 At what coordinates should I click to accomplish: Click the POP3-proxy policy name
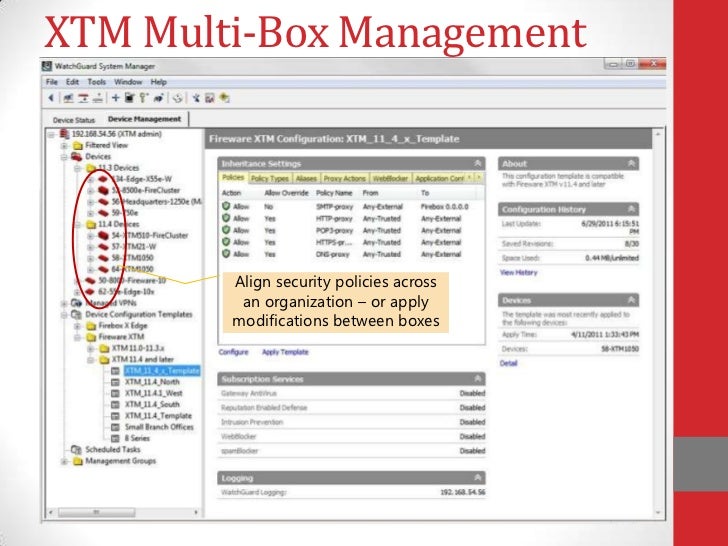(335, 231)
